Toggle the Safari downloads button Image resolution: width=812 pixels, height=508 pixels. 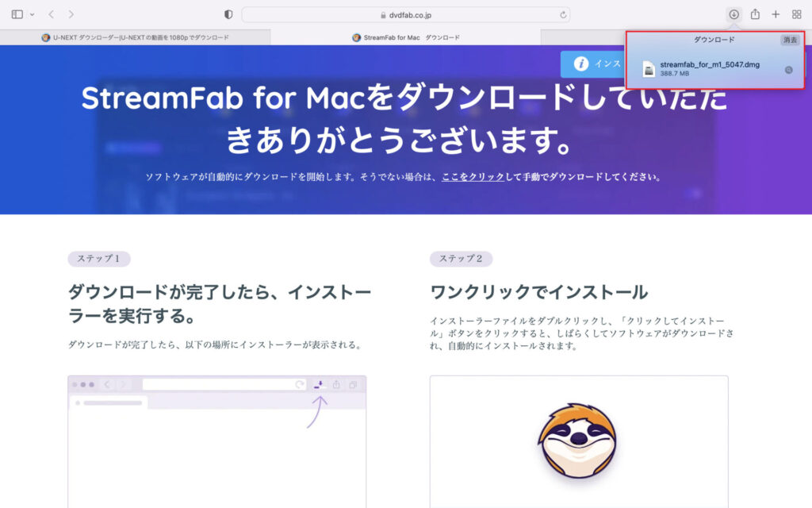(x=733, y=14)
